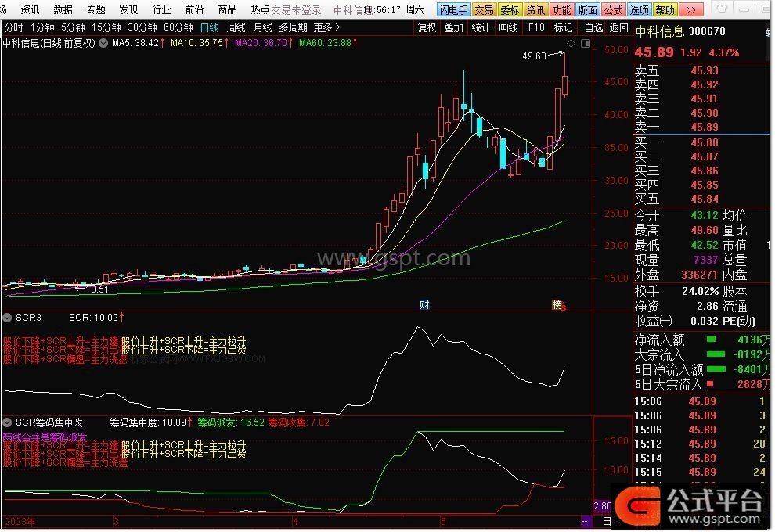Click the MA60: 23.88 value
The width and height of the screenshot is (775, 532).
point(328,43)
